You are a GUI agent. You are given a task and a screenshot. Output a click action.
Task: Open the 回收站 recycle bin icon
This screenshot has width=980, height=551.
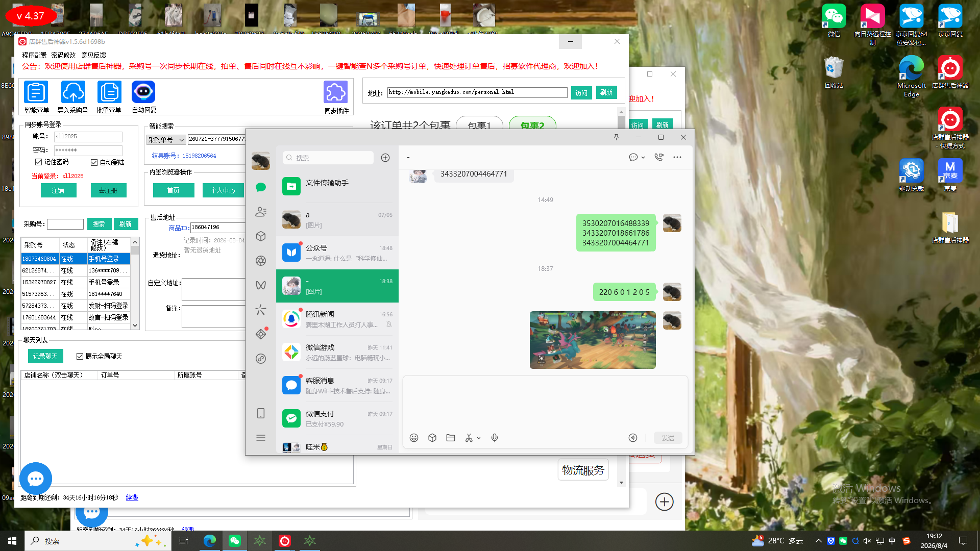coord(834,72)
